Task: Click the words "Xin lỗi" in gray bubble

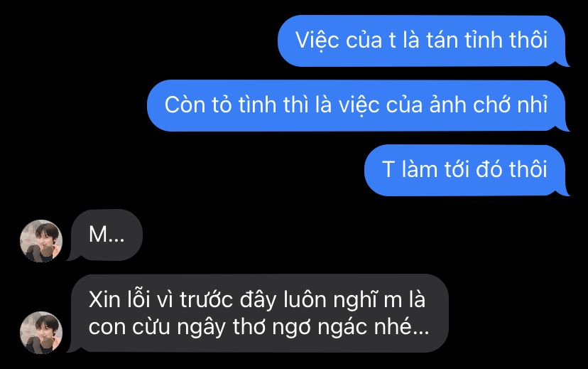Action: pyautogui.click(x=119, y=300)
